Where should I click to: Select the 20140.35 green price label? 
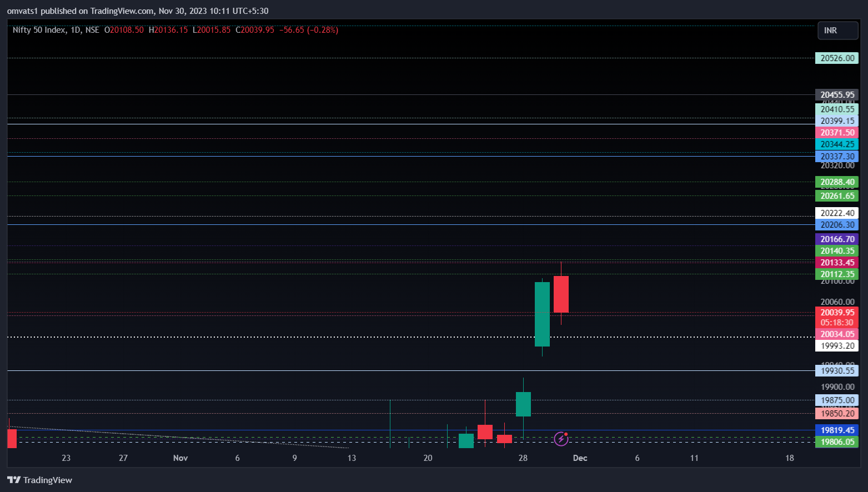tap(837, 251)
